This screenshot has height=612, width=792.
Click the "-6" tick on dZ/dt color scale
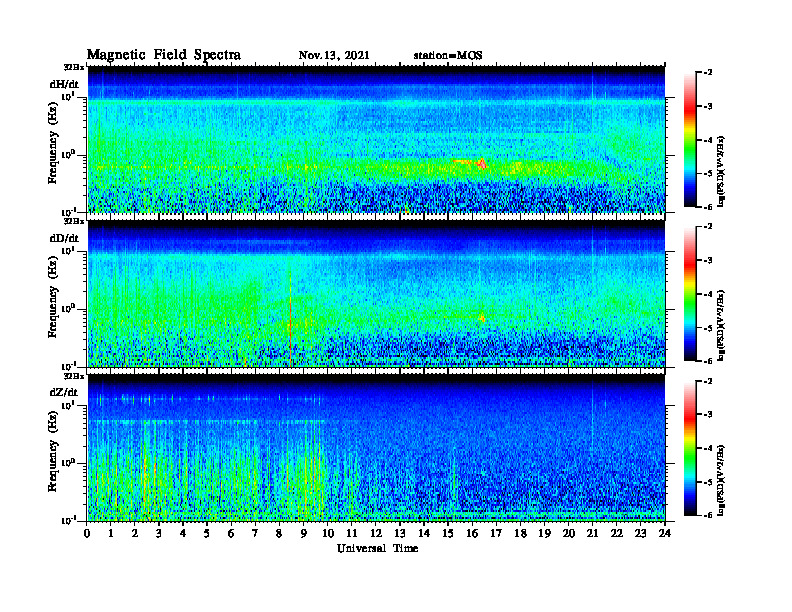coord(708,515)
